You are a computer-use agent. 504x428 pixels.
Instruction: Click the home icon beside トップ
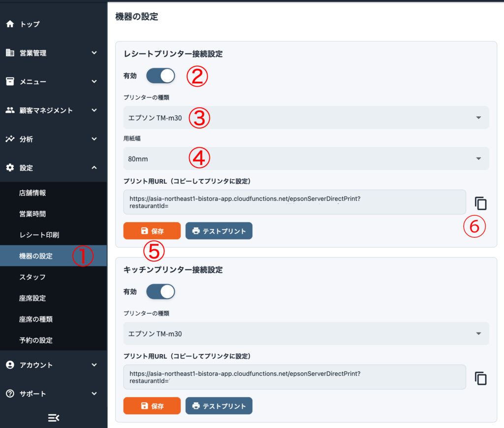tap(10, 24)
